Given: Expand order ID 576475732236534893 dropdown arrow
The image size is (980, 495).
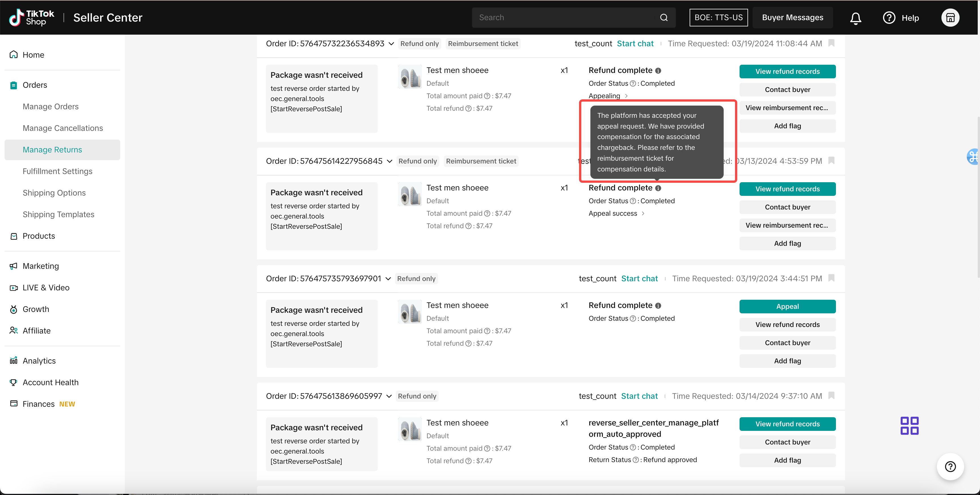Looking at the screenshot, I should tap(391, 44).
